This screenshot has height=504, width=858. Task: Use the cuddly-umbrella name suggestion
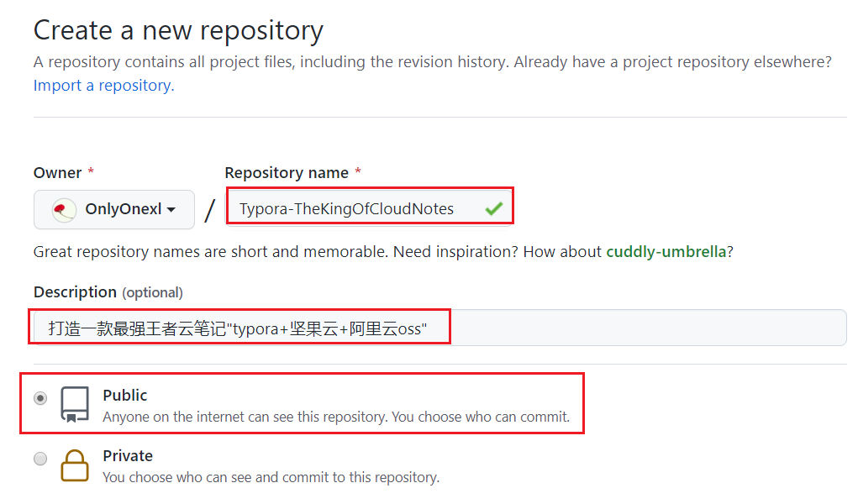pyautogui.click(x=666, y=252)
